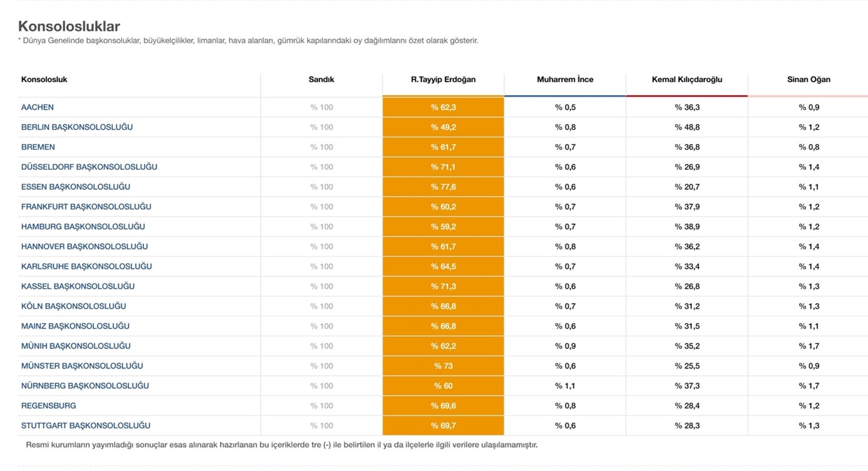Open KARLSRUHE BAŞKONSOLOSLUĞU link
The width and height of the screenshot is (868, 471).
pos(86,266)
